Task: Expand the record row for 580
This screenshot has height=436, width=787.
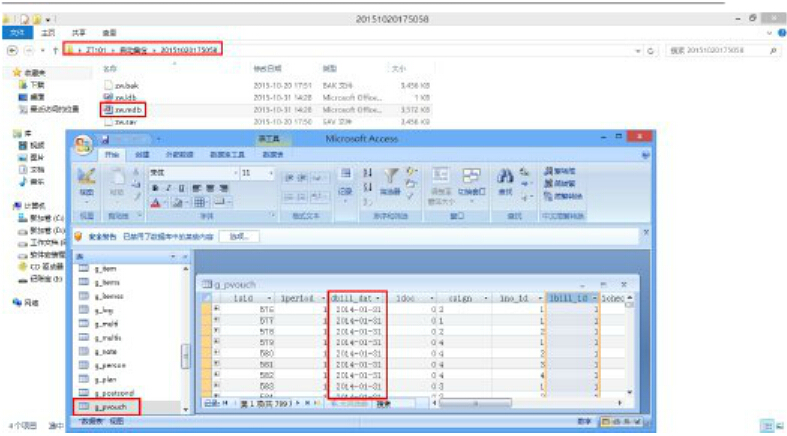Action: point(216,353)
